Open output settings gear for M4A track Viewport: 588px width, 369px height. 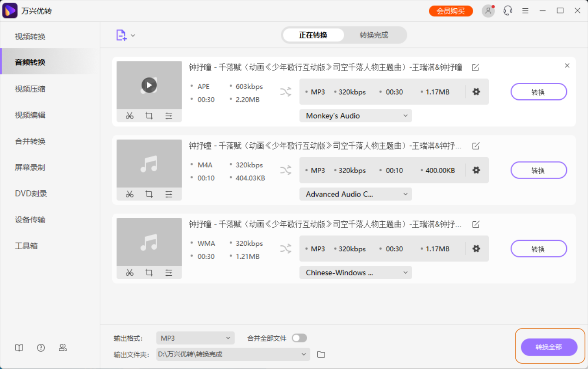477,170
